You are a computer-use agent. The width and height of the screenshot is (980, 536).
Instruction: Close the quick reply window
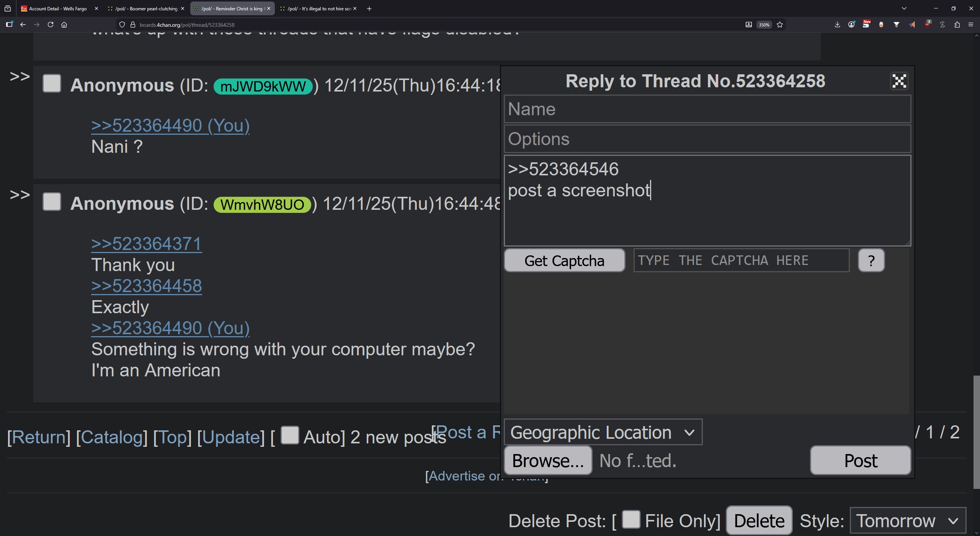pyautogui.click(x=899, y=81)
